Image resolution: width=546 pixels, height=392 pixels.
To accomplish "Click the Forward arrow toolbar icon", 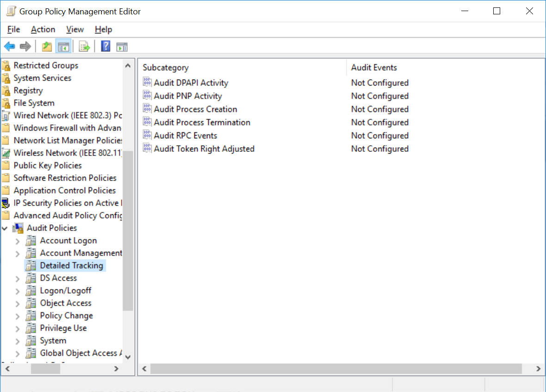I will tap(25, 46).
